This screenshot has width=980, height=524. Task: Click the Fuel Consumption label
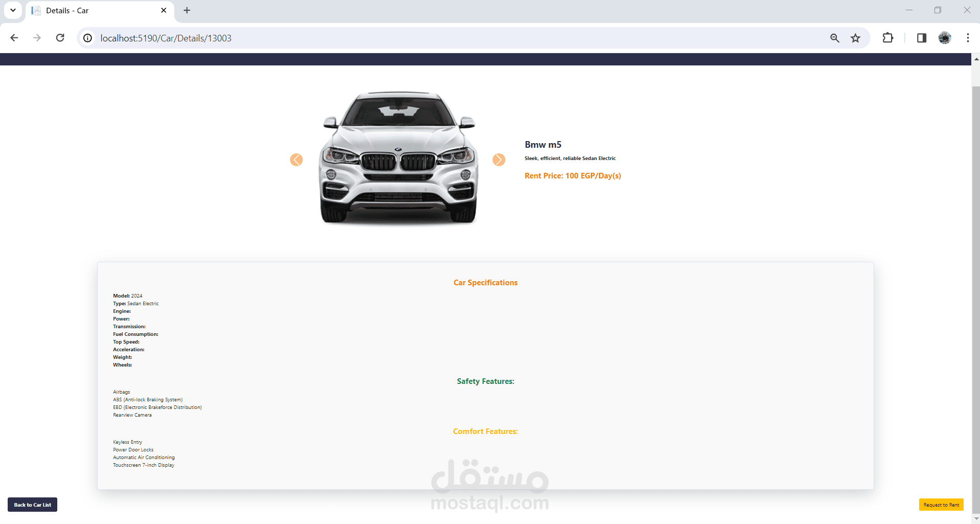[136, 334]
